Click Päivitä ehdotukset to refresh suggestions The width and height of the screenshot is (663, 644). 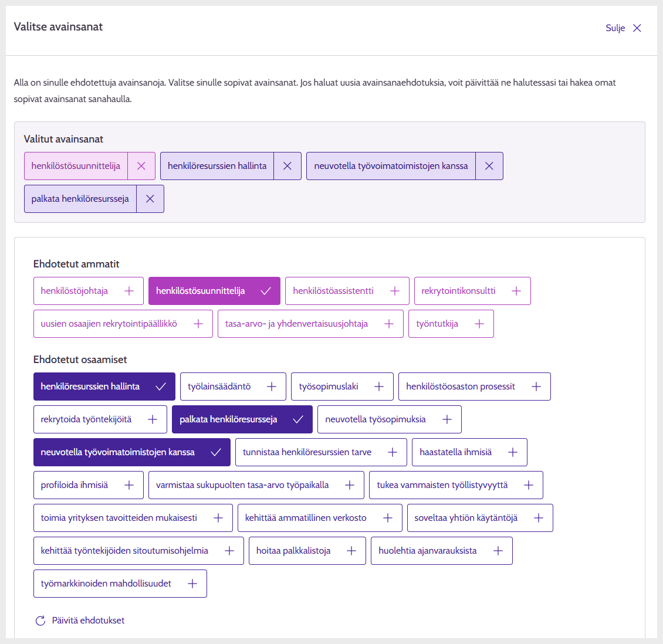click(80, 621)
